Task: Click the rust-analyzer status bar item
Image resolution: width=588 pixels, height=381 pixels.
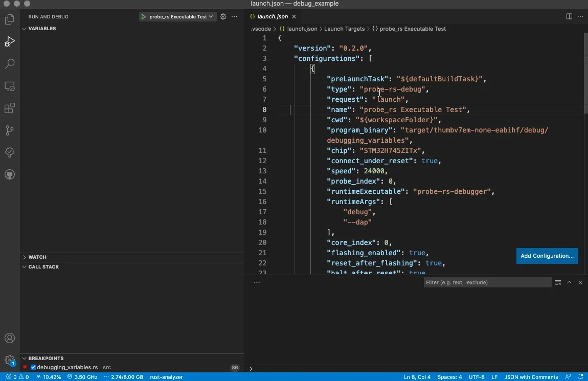Action: click(x=167, y=377)
